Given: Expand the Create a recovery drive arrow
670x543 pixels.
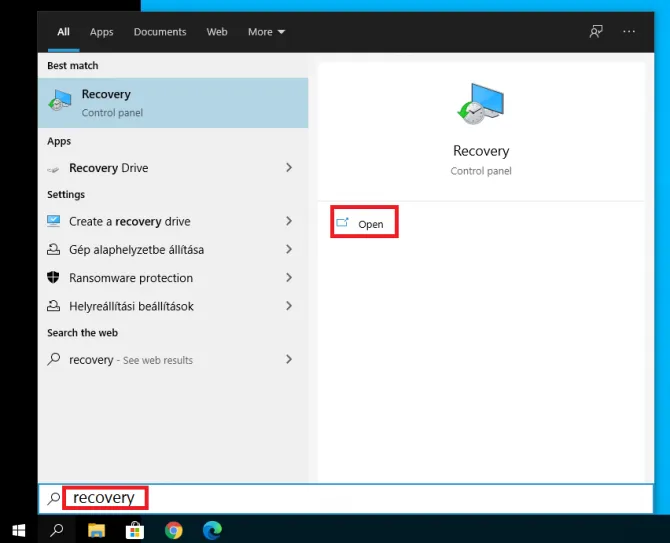Looking at the screenshot, I should click(289, 221).
